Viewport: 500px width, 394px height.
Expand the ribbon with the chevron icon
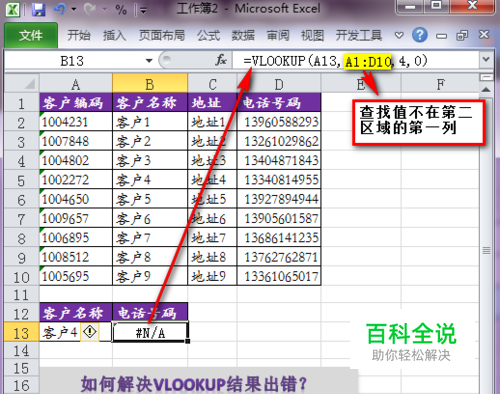399,35
